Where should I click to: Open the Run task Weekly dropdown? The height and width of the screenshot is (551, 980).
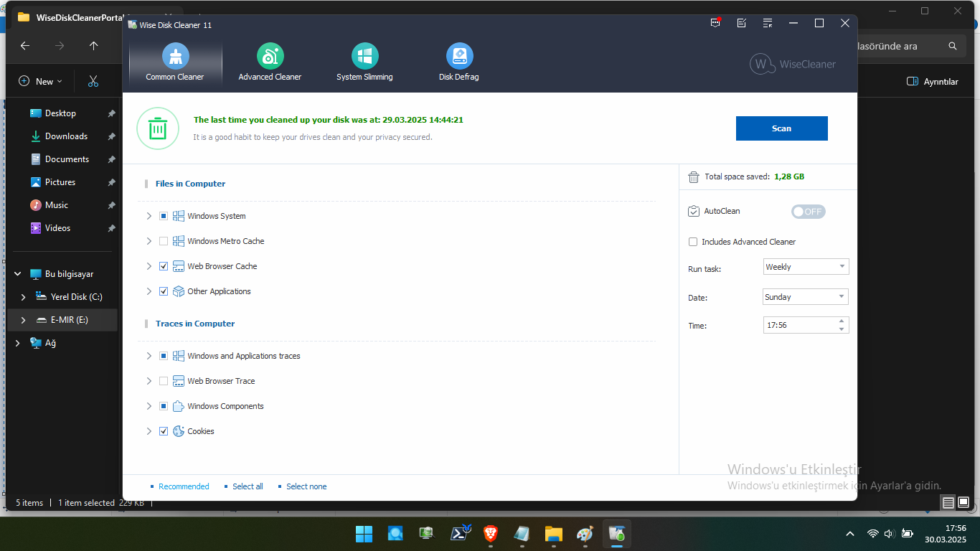point(806,267)
